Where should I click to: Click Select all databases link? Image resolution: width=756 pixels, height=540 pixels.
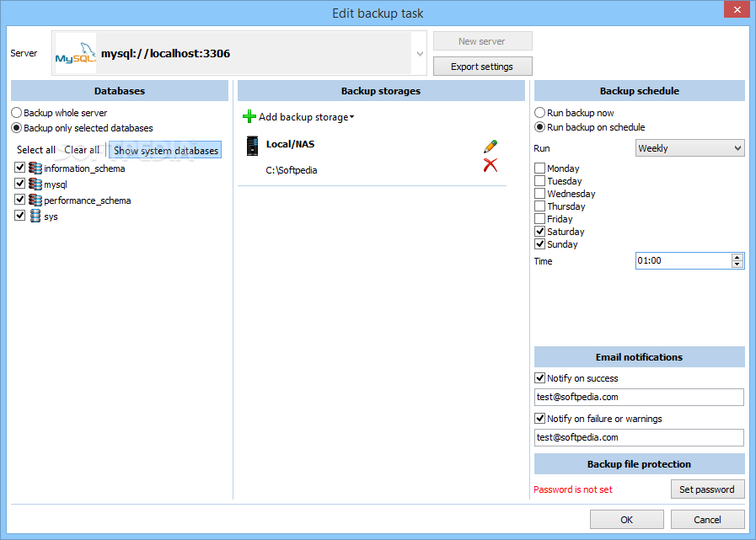click(x=36, y=150)
